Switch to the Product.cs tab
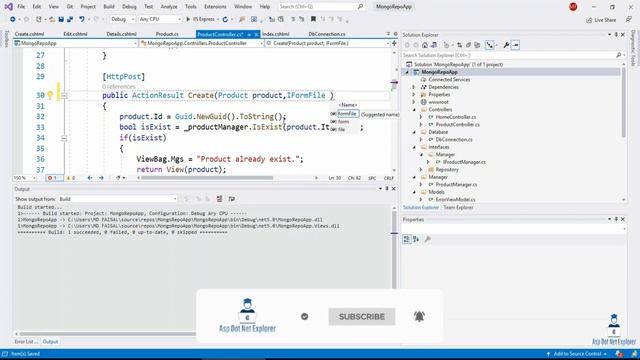Viewport: 640px width, 360px height. point(167,34)
